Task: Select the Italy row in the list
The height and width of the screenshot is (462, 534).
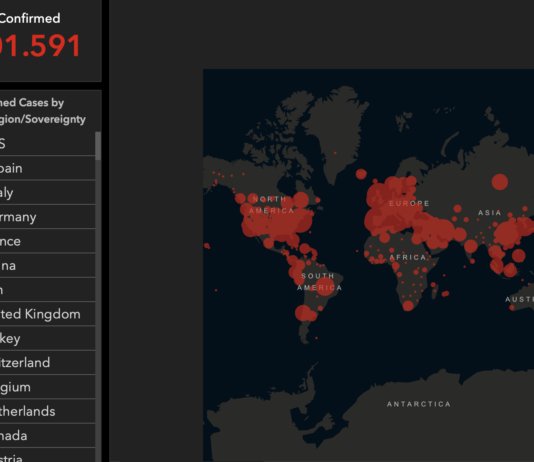Action: [47, 193]
